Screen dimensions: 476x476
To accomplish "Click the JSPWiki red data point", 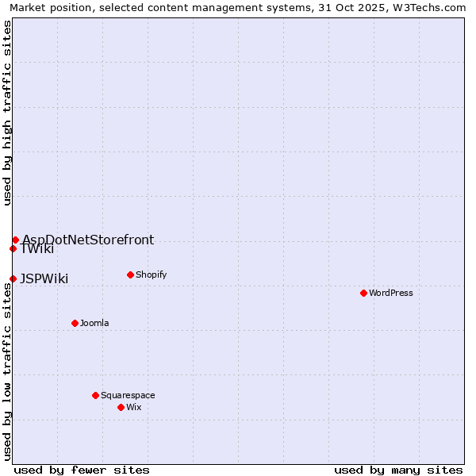I will click(x=13, y=278).
